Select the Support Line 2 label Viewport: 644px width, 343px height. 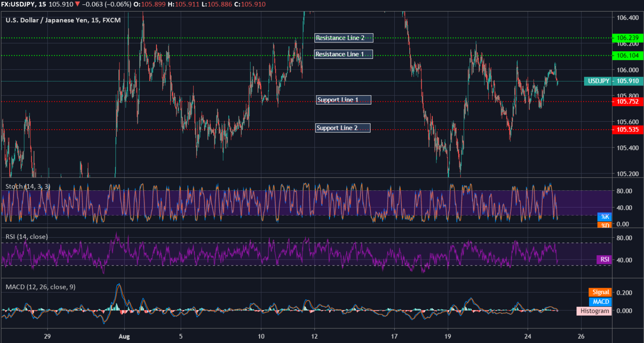click(x=343, y=128)
